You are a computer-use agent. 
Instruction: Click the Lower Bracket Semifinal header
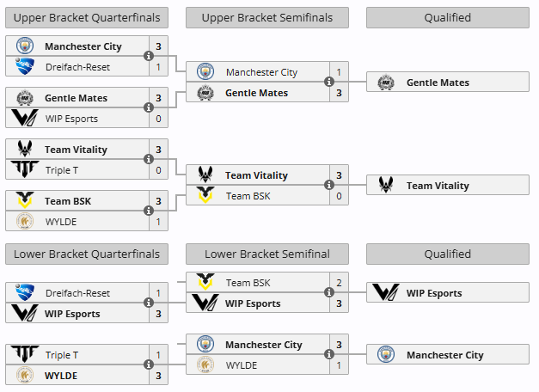[266, 254]
